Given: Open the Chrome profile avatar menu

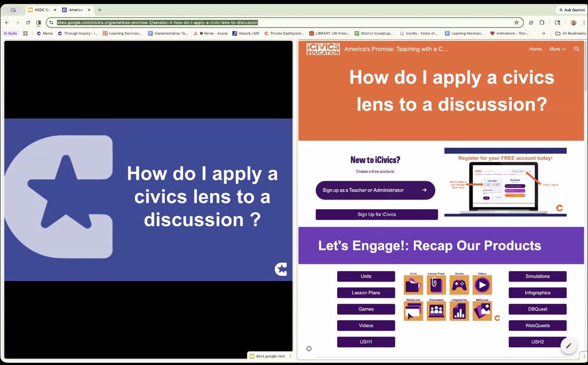Looking at the screenshot, I should tap(573, 23).
